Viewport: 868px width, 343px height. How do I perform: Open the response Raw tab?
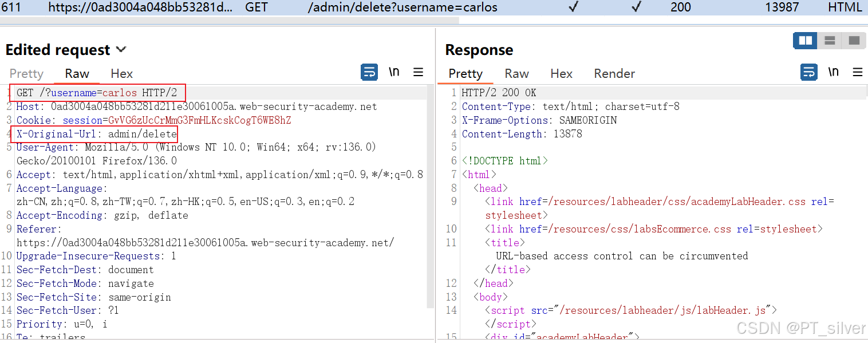516,73
